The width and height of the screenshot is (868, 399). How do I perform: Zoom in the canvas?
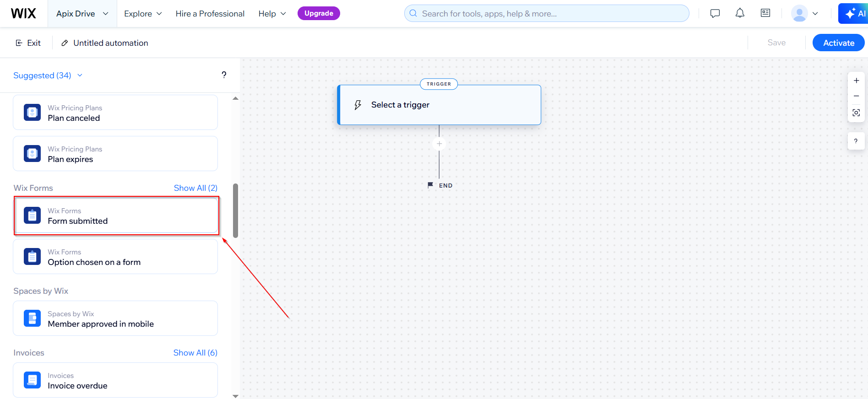856,81
